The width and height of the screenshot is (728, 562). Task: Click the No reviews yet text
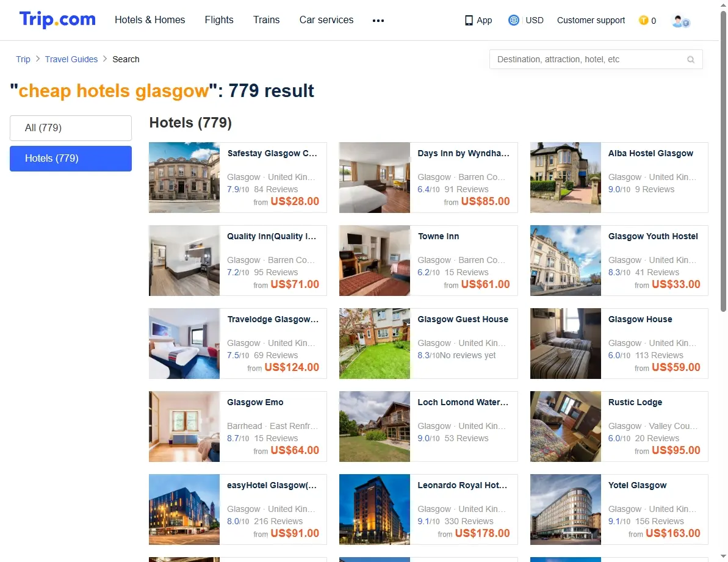click(x=468, y=356)
